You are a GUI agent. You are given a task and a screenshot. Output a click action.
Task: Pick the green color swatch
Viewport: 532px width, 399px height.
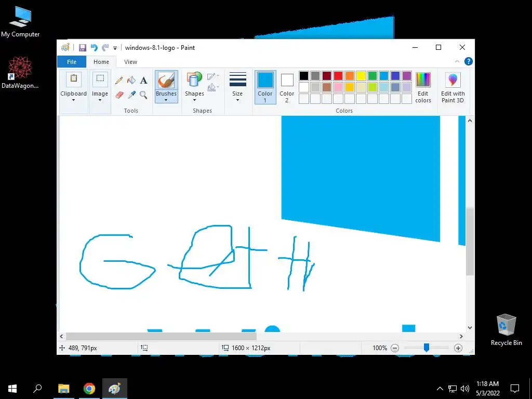pos(373,76)
